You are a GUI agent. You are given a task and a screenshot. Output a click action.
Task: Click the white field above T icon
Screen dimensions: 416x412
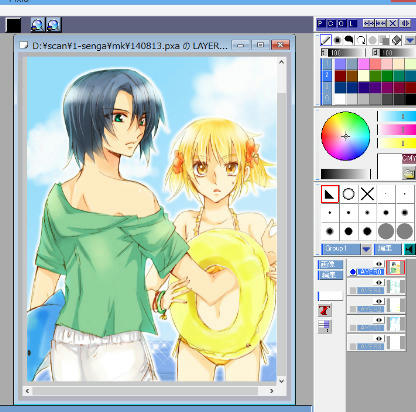coord(330,295)
